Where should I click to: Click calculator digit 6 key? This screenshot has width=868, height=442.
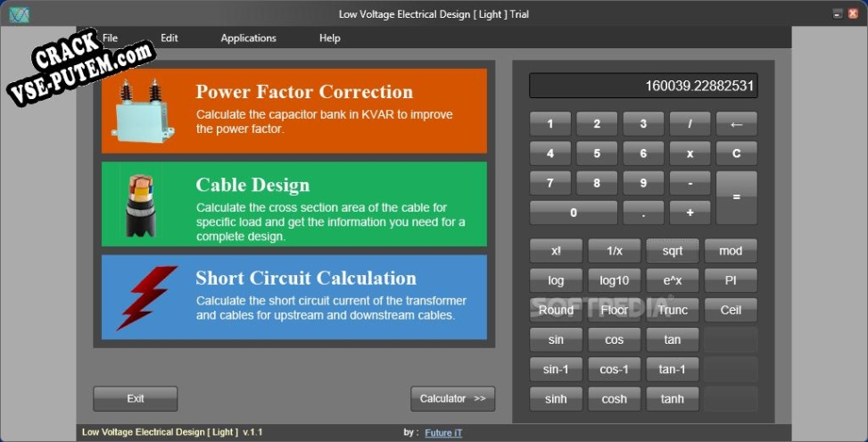pos(643,154)
